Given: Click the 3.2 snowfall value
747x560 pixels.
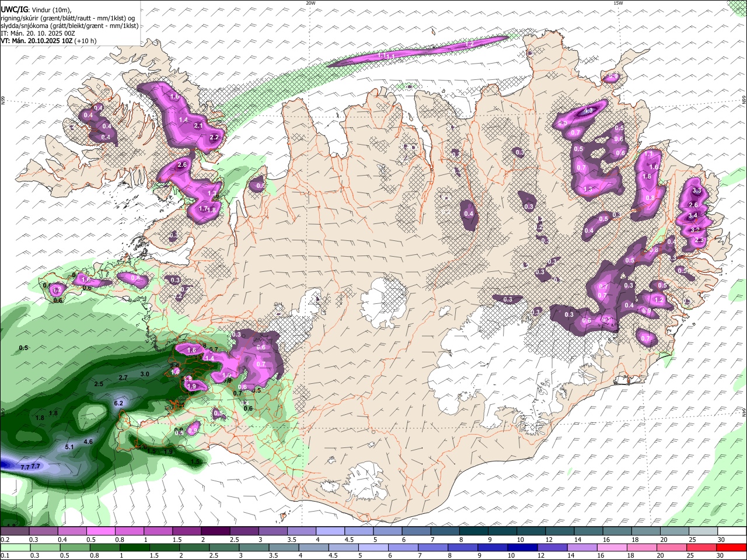Looking at the screenshot, I should coord(695,230).
